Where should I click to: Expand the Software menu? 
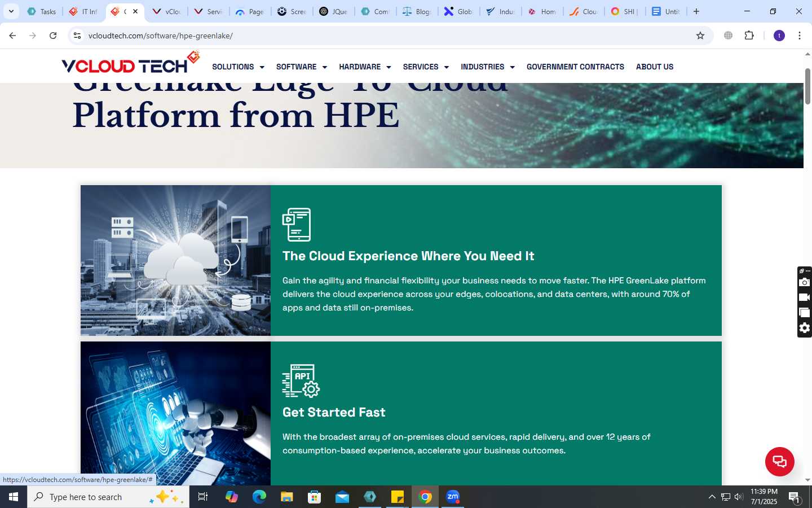pos(302,67)
